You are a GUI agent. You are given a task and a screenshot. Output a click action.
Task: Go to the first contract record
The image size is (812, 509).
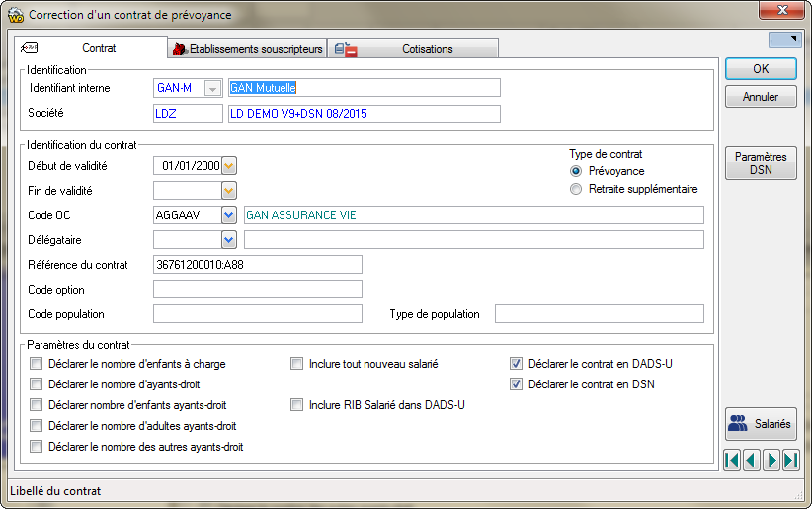pos(732,461)
